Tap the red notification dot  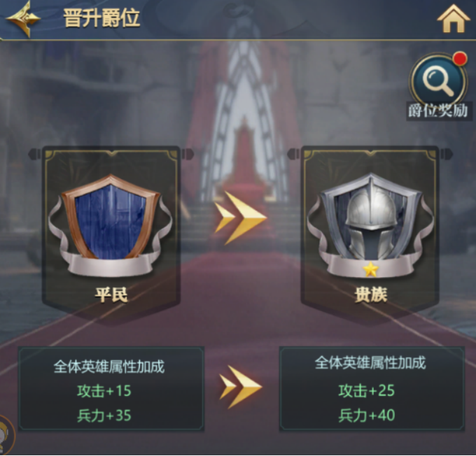[x=460, y=58]
